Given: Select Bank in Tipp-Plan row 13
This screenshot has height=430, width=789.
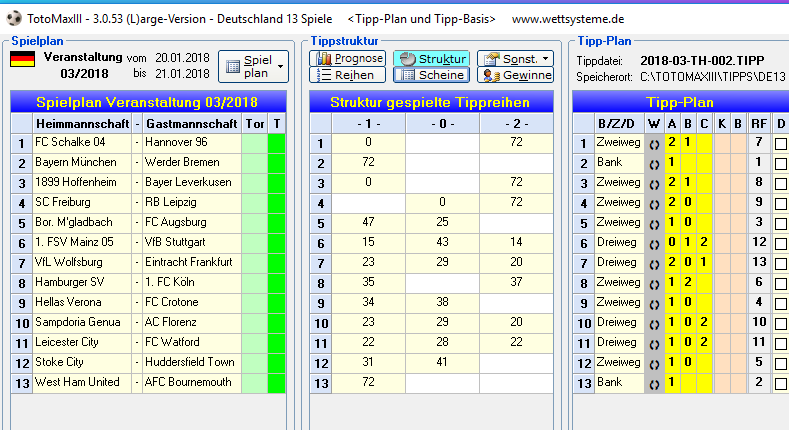Looking at the screenshot, I should pos(619,383).
